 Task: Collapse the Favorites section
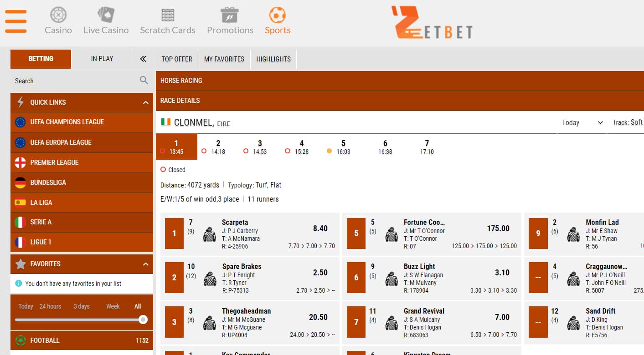(x=145, y=264)
